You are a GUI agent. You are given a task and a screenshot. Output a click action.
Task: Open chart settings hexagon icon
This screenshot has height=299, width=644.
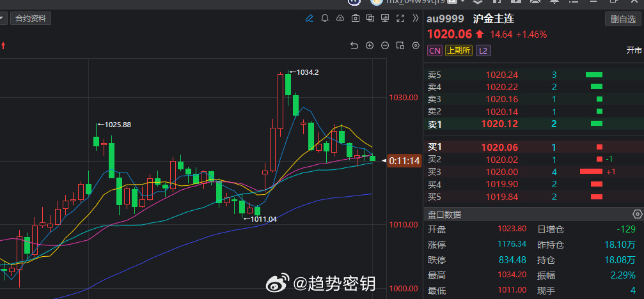(416, 45)
